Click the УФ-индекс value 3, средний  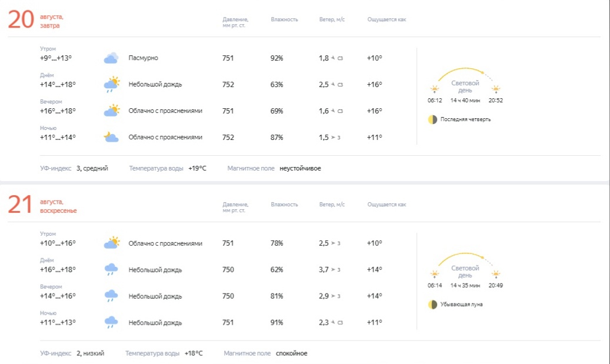pyautogui.click(x=92, y=168)
